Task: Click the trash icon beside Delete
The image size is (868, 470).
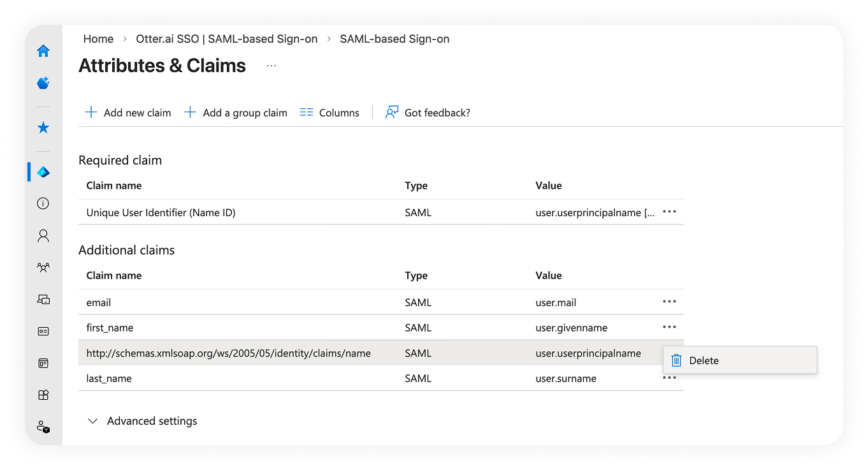Action: (x=677, y=360)
